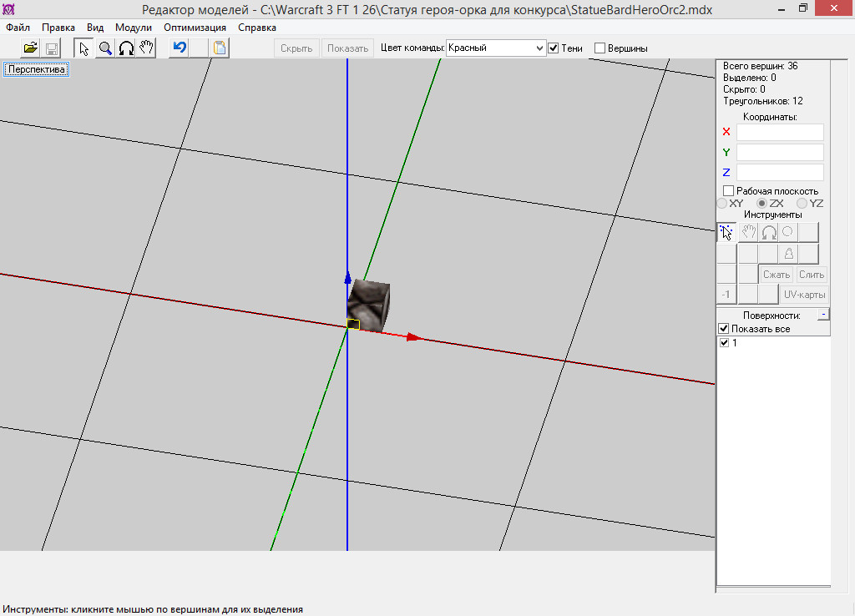Viewport: 855px width, 616px height.
Task: Choose the rotate view tool in top toolbar
Action: coord(126,48)
